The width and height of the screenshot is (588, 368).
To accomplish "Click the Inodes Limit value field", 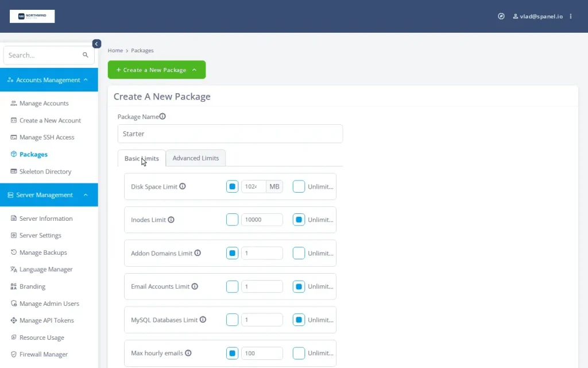I will click(262, 220).
